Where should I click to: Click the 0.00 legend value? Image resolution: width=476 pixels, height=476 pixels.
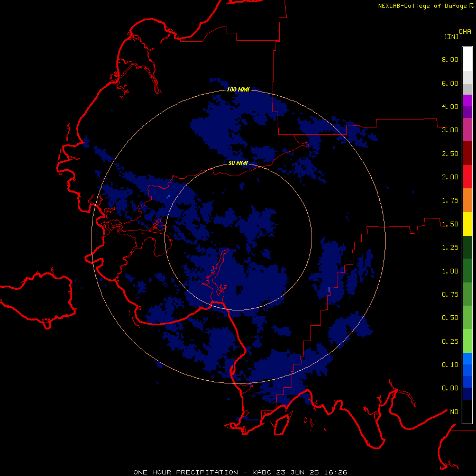pyautogui.click(x=450, y=388)
